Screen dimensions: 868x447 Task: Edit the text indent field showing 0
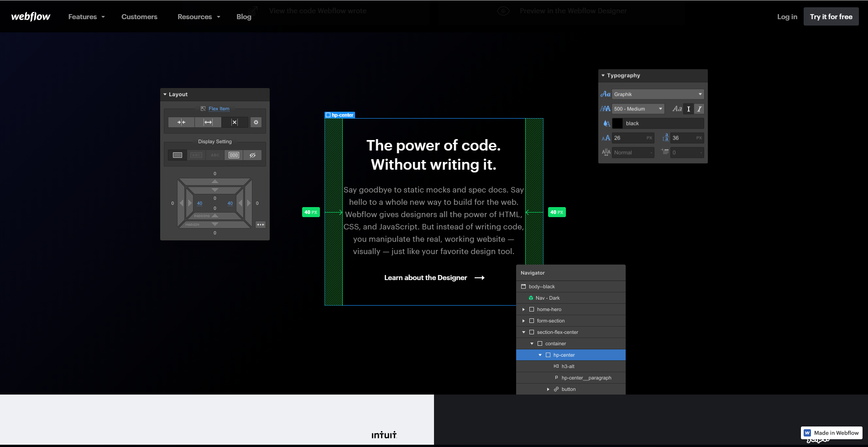687,152
